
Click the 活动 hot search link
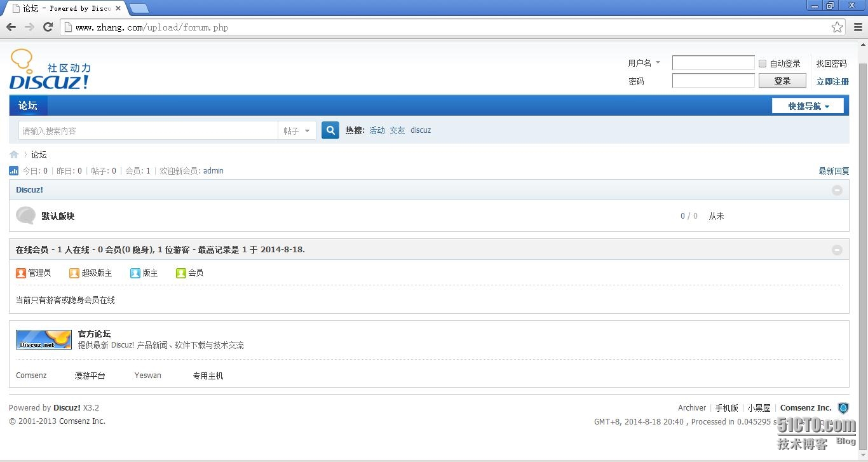pos(377,130)
